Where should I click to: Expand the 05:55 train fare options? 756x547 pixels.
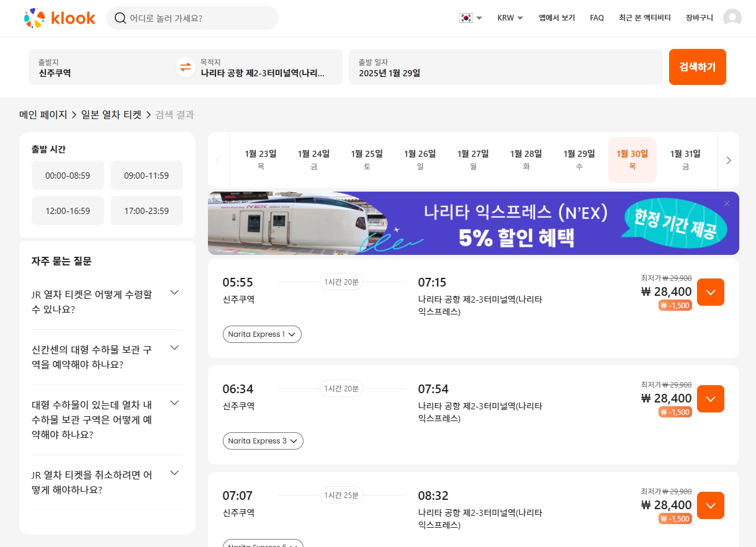click(711, 292)
